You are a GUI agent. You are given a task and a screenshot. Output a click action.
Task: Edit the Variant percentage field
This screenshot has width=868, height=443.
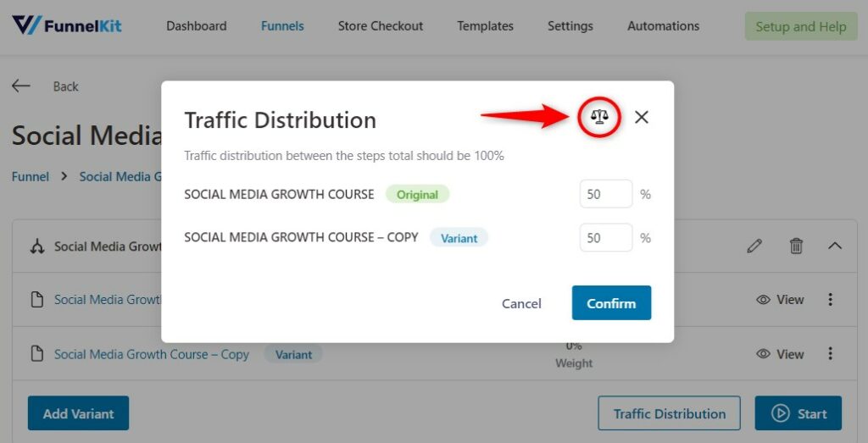coord(605,238)
